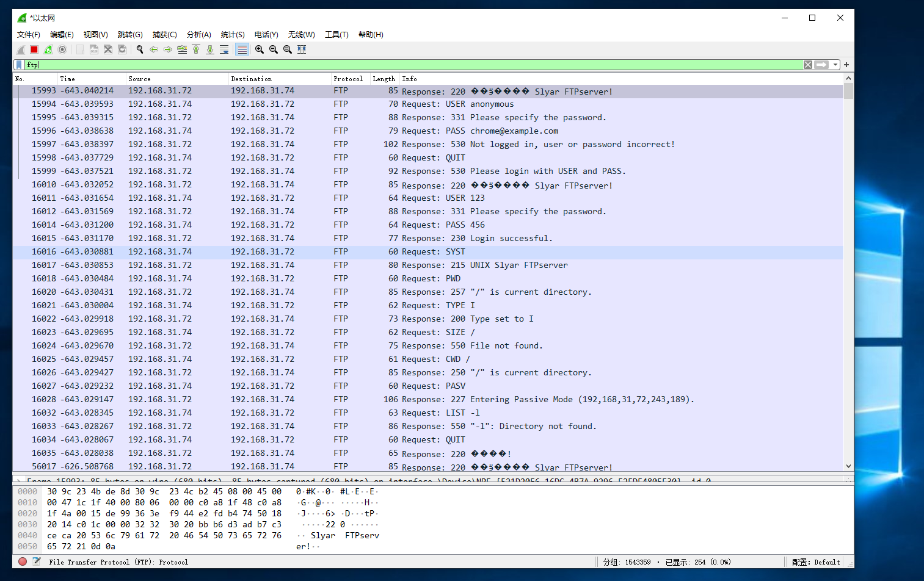Click the packet list scroll down arrow
Image resolution: width=924 pixels, height=581 pixels.
(x=848, y=466)
